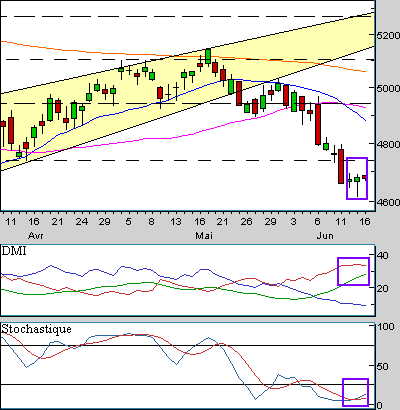Click the Stochastique indicator label

coord(36,329)
